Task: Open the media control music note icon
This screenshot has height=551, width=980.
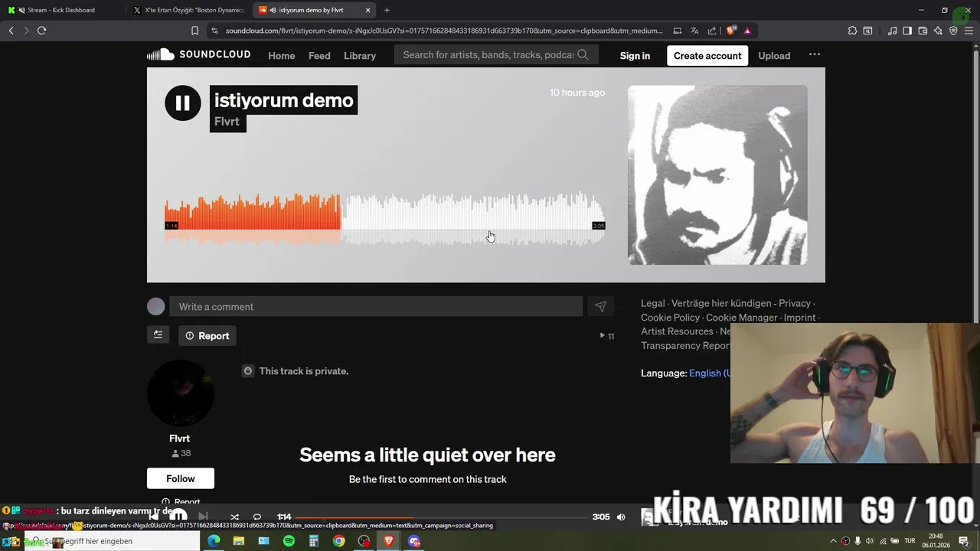Action: point(892,31)
